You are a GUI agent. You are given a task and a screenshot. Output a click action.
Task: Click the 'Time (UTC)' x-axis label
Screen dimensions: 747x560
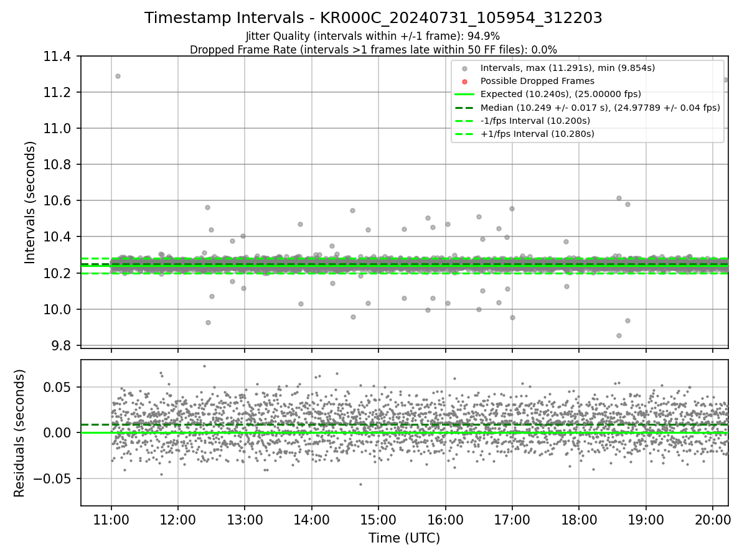click(x=404, y=538)
